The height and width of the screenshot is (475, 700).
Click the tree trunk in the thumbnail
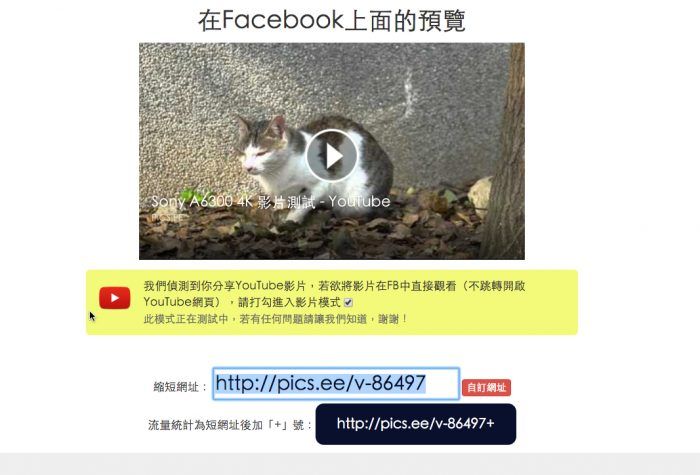pyautogui.click(x=507, y=151)
